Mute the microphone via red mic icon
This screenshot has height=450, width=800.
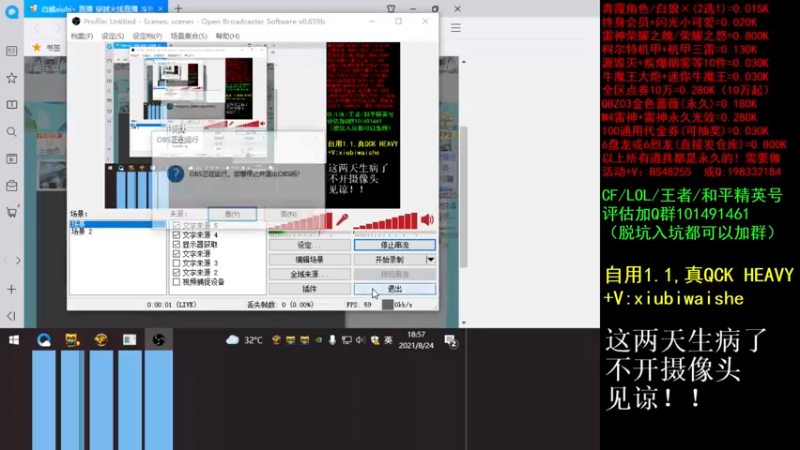342,220
